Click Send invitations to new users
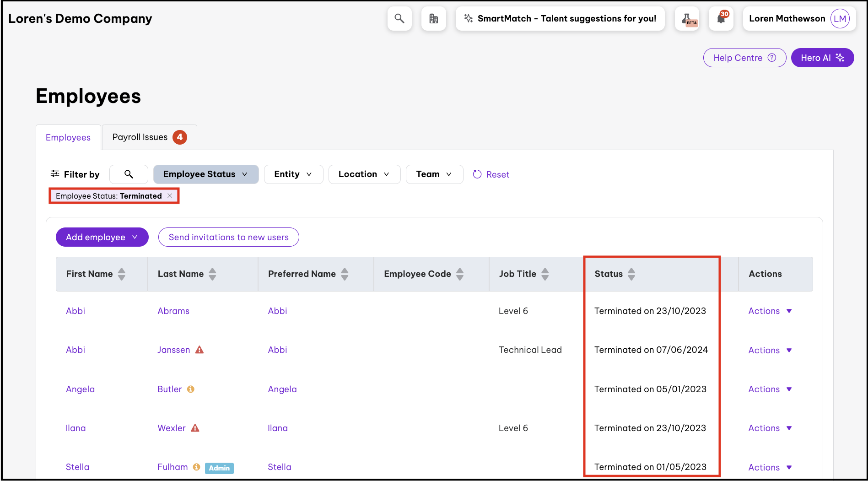 [x=228, y=238]
